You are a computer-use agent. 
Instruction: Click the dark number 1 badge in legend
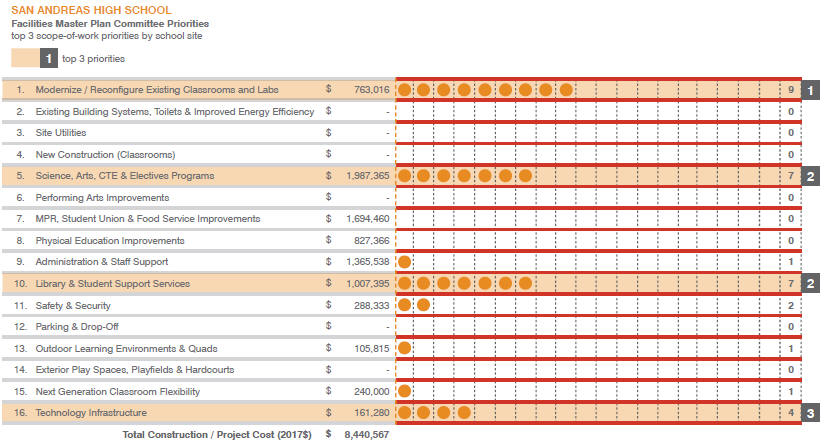click(49, 59)
